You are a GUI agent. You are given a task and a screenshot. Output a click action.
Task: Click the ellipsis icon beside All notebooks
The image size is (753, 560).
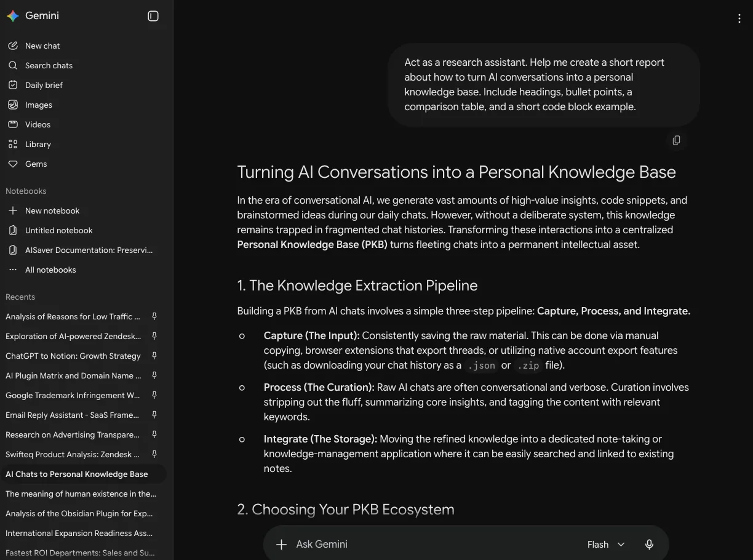(13, 270)
